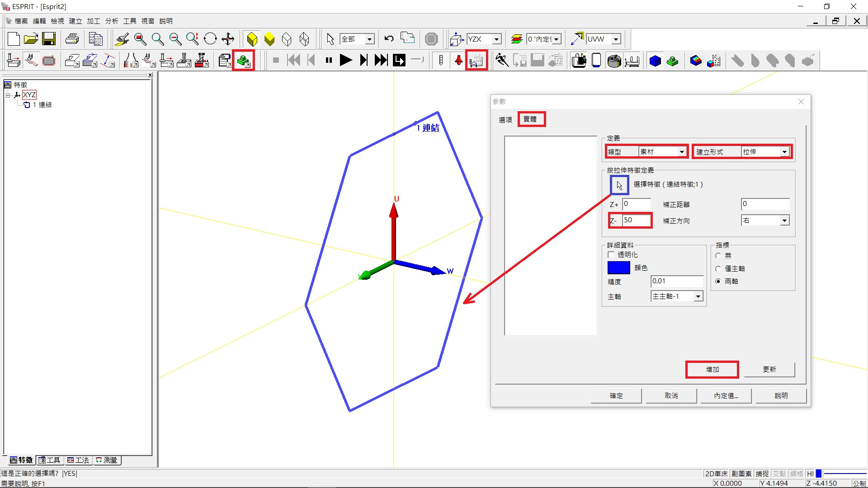The image size is (868, 488).
Task: Toggle the 透明化 checkbox
Action: [x=611, y=255]
